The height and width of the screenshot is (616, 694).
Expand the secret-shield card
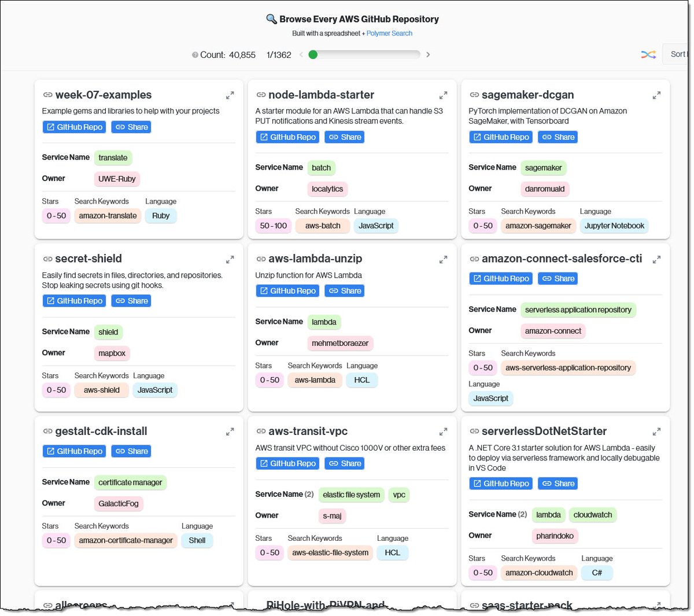[x=230, y=260]
